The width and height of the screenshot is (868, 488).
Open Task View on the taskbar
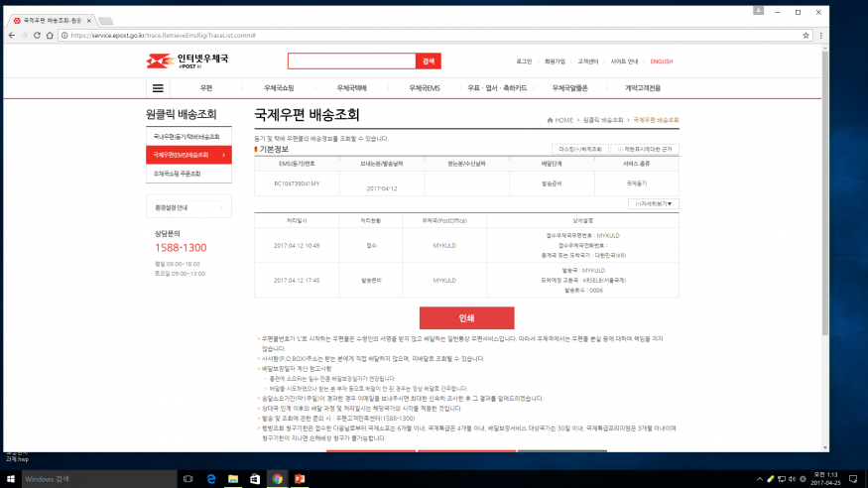pos(188,479)
